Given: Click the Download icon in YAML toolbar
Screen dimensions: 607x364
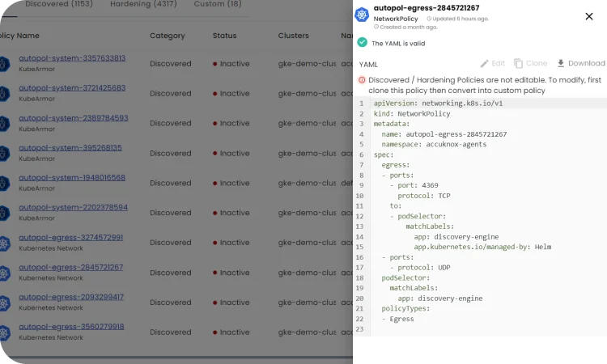Looking at the screenshot, I should click(561, 63).
